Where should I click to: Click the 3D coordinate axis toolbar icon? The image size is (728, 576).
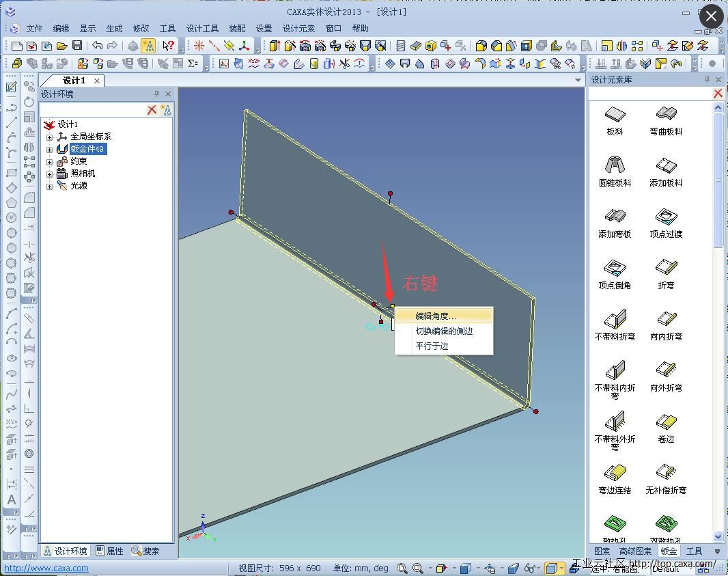pyautogui.click(x=244, y=46)
